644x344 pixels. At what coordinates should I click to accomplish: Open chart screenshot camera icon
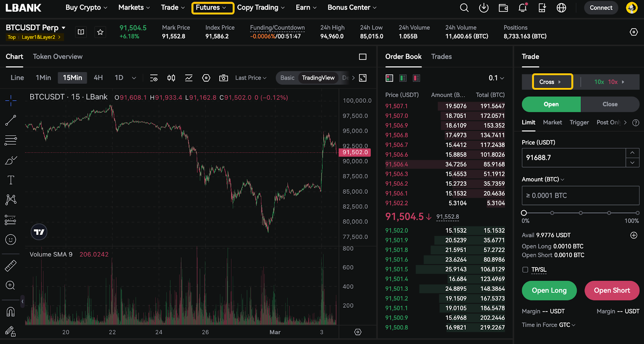point(223,78)
